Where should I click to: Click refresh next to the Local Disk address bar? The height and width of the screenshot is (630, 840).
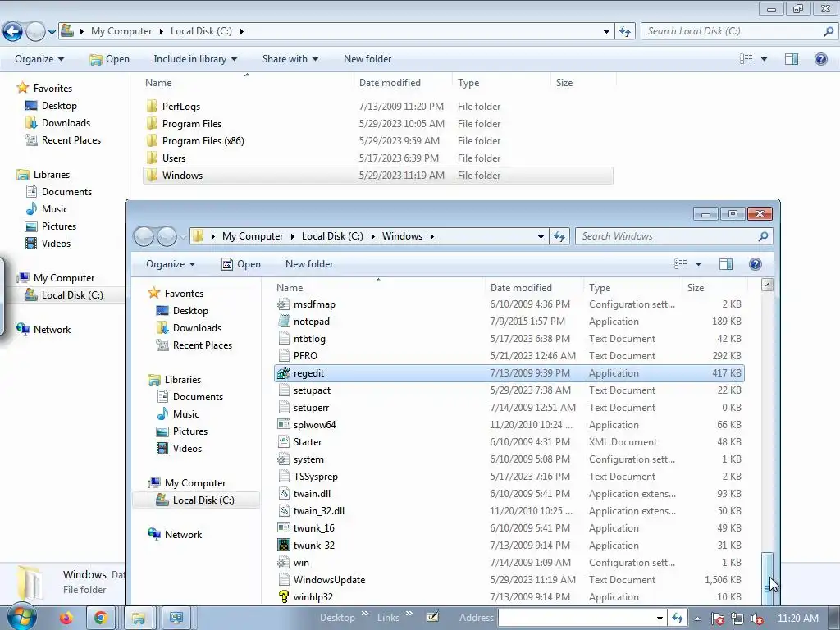(624, 32)
